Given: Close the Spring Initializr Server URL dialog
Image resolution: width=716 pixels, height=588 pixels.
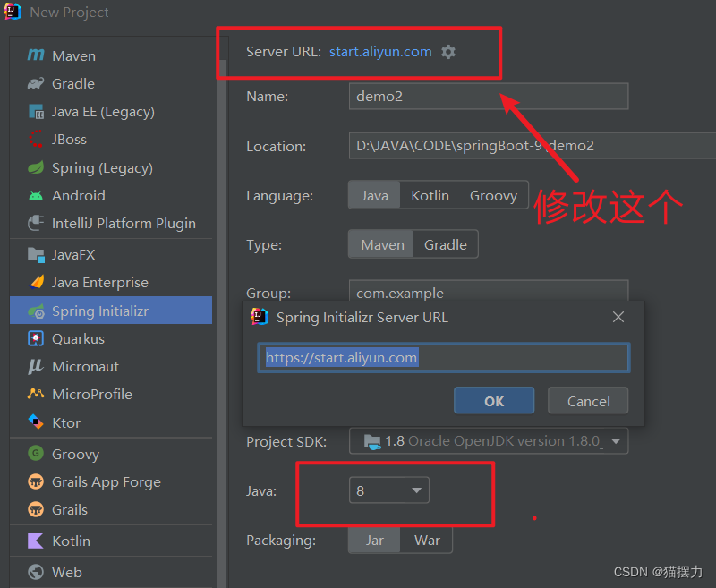Looking at the screenshot, I should coord(618,317).
